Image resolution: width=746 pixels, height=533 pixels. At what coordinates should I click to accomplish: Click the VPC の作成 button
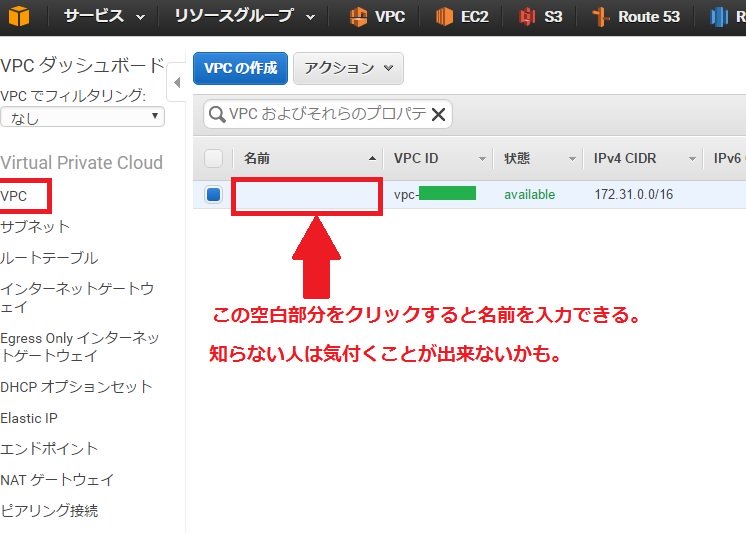coord(240,68)
